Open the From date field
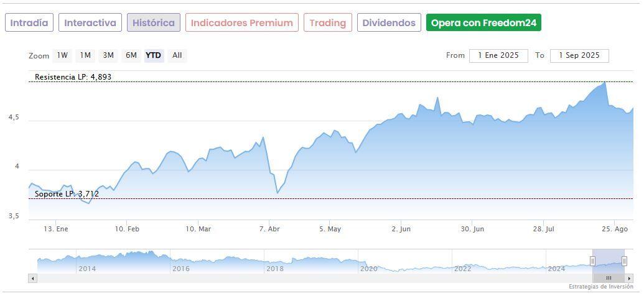The image size is (644, 296). pos(498,55)
